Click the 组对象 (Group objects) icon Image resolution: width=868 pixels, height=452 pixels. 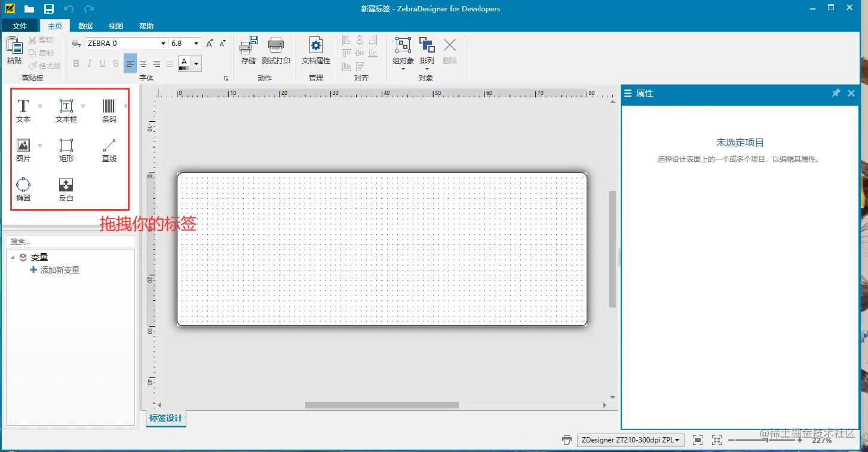point(403,45)
